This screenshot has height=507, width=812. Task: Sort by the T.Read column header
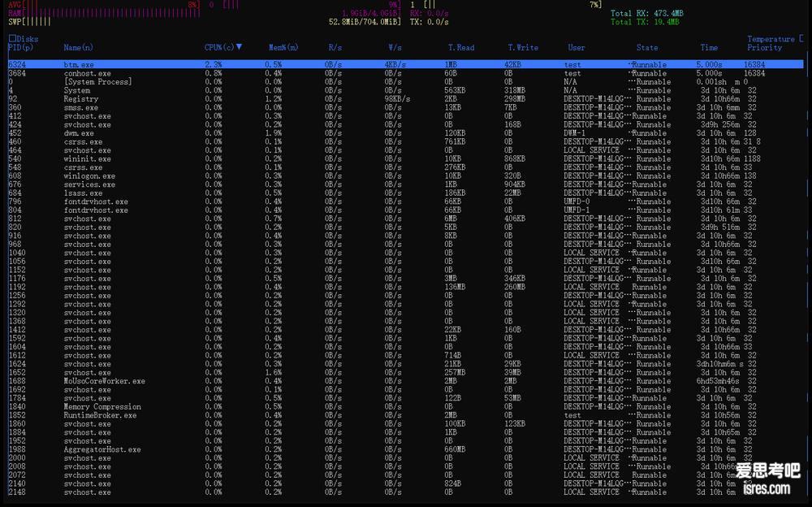(461, 48)
